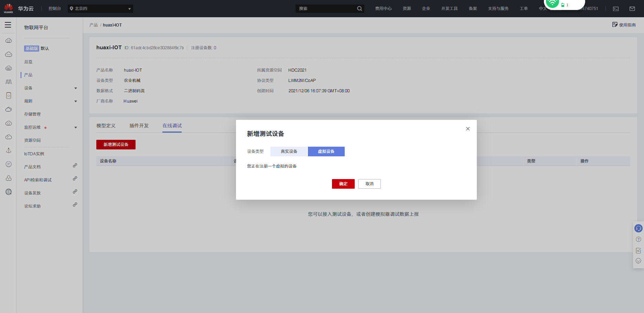Open 开发工具 in the top menu
644x313 pixels.
[x=449, y=9]
